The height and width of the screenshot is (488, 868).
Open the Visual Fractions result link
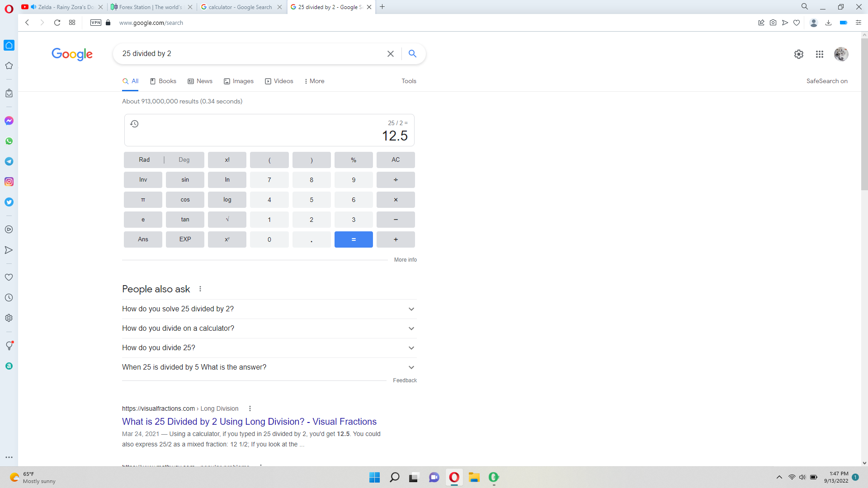[x=249, y=422]
